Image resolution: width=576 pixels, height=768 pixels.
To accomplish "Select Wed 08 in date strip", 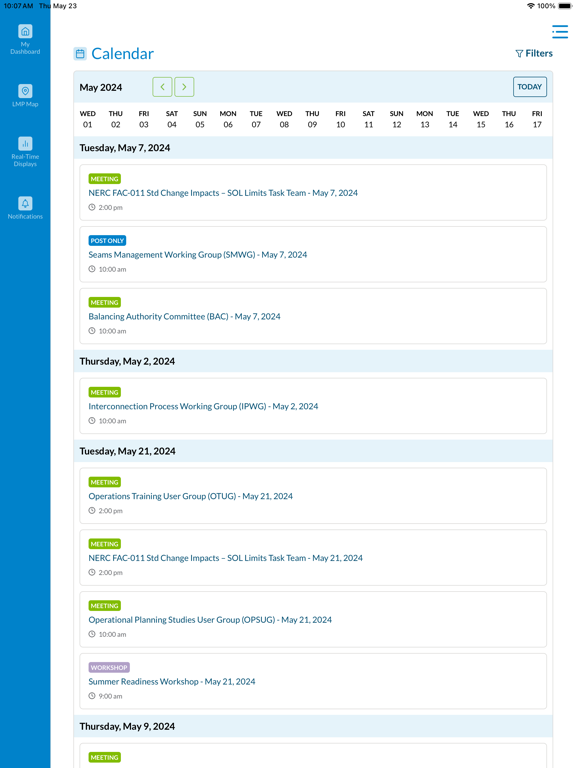I will tap(284, 119).
